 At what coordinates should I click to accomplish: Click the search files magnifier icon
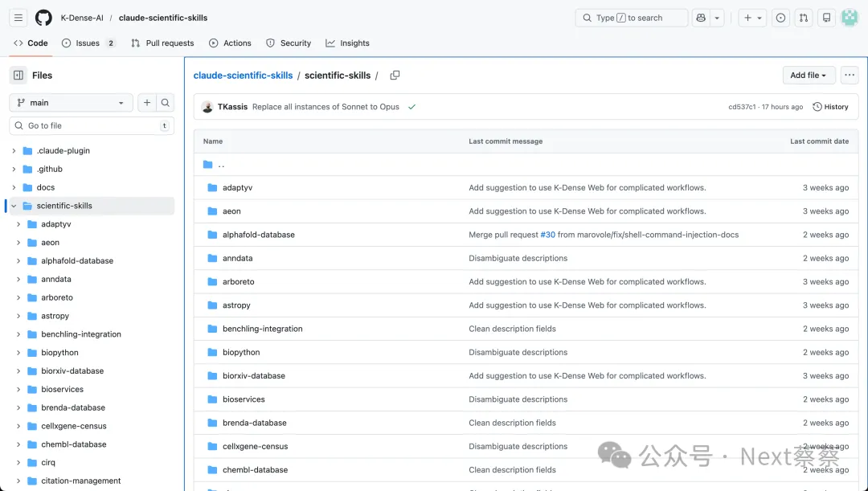click(166, 103)
